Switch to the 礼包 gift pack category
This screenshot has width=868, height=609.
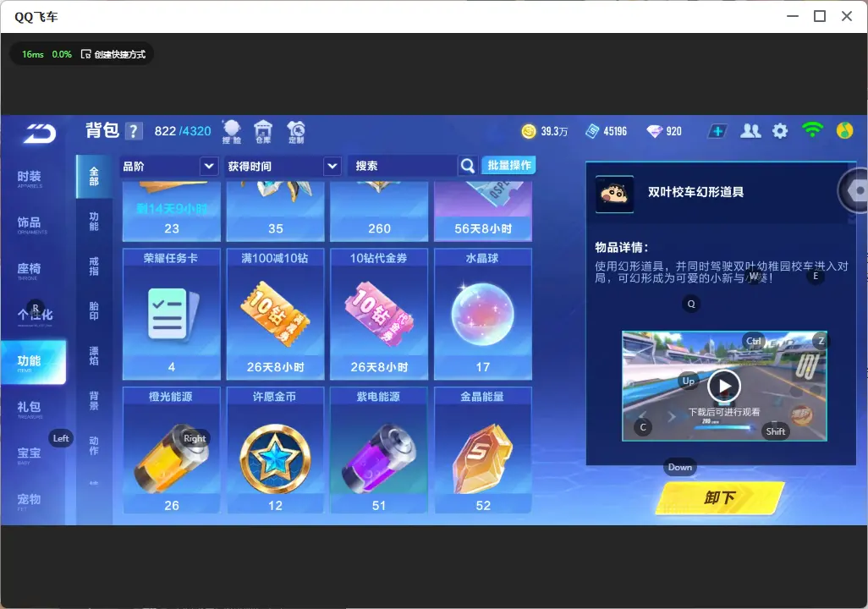point(30,408)
